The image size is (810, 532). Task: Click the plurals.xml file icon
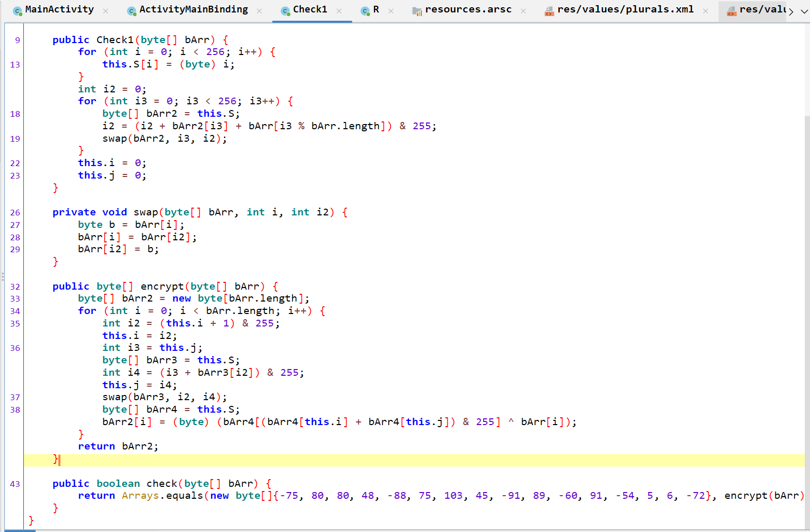549,11
